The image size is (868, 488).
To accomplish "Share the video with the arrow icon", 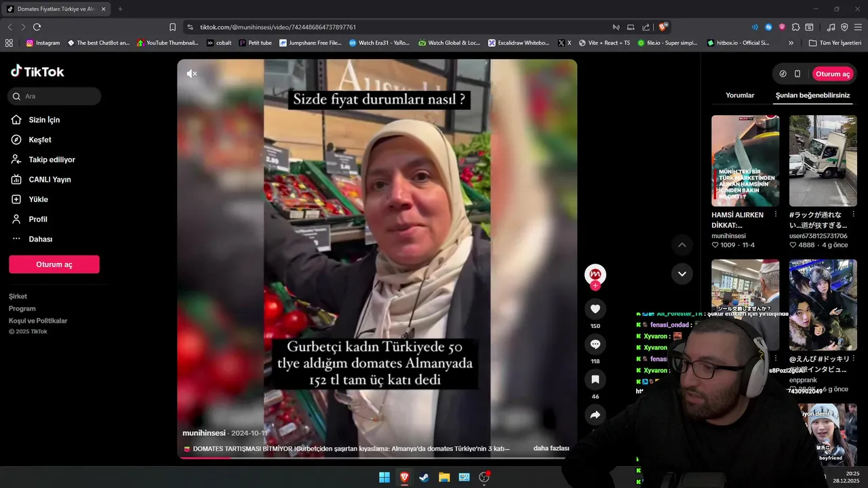I will [595, 415].
